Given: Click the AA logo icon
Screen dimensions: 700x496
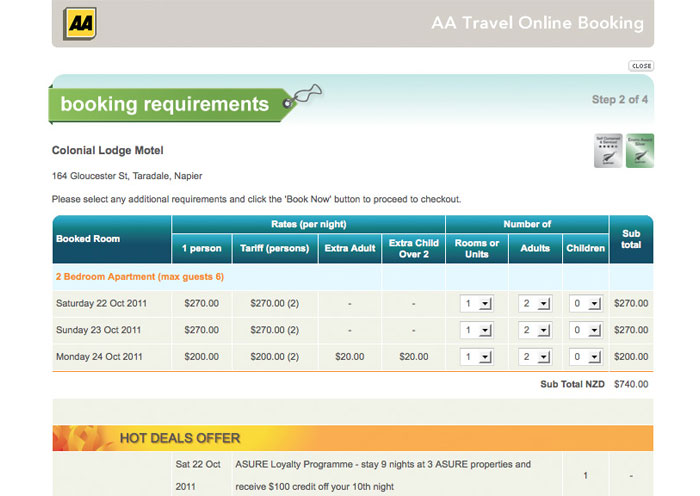Looking at the screenshot, I should point(80,24).
